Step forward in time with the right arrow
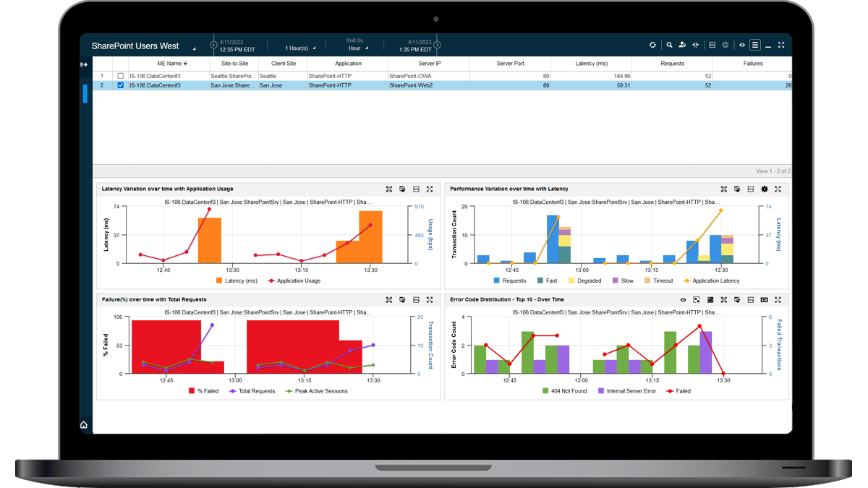Image resolution: width=868 pixels, height=488 pixels. coord(438,45)
